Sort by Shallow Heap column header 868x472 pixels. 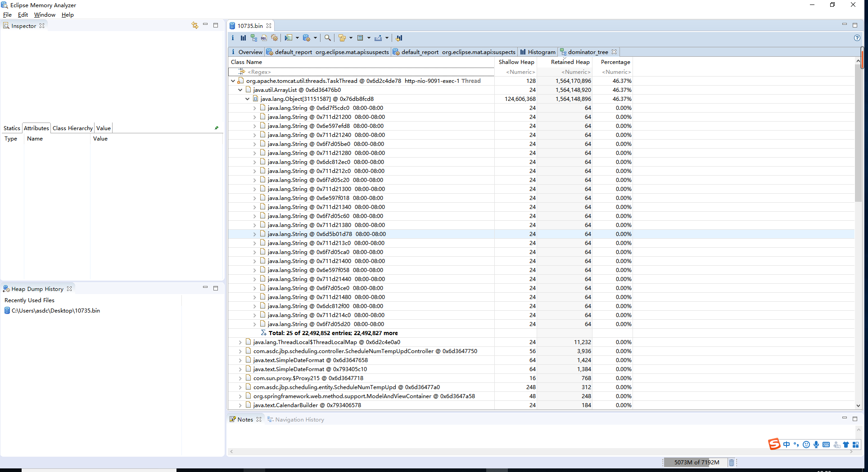516,62
